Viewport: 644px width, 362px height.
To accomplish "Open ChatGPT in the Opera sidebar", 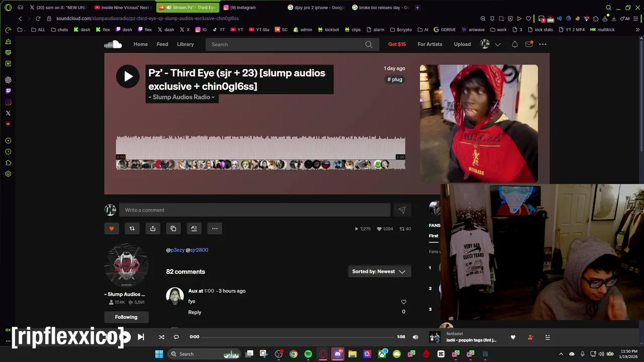I will (x=8, y=80).
